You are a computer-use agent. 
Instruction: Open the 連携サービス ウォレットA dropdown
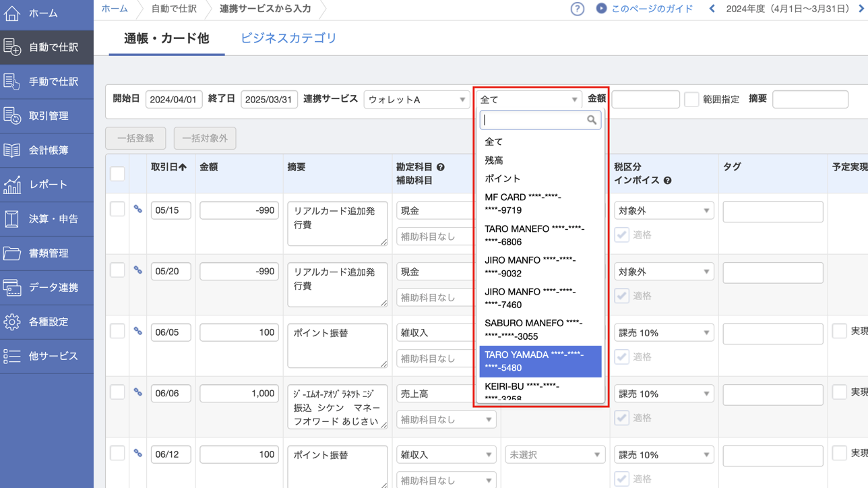[x=416, y=100]
